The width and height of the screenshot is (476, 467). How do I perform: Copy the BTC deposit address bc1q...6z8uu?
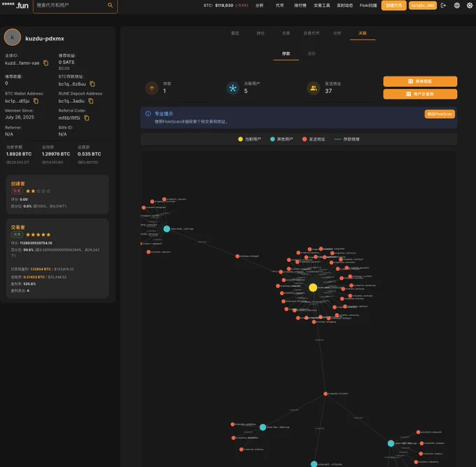coord(92,84)
